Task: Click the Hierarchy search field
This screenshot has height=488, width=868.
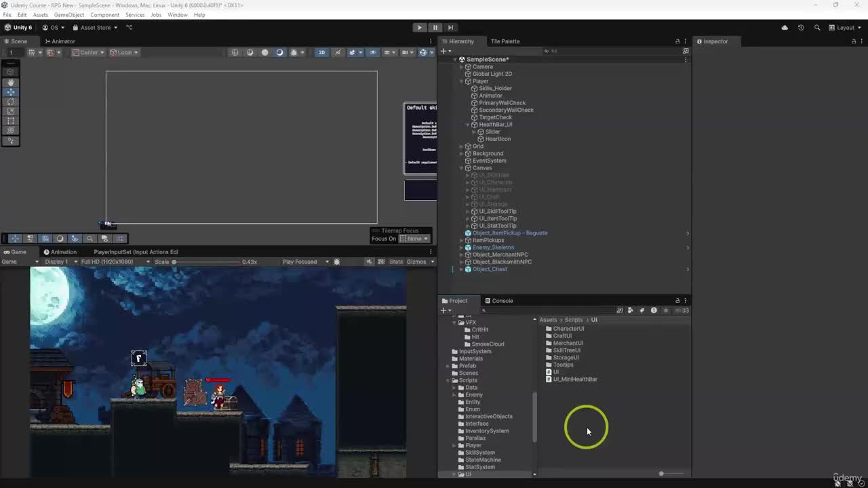Action: click(614, 51)
